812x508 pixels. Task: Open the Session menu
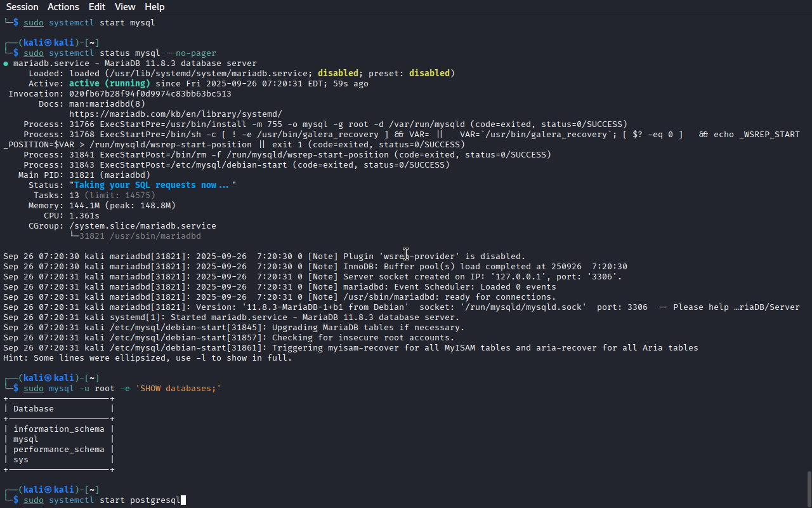22,7
